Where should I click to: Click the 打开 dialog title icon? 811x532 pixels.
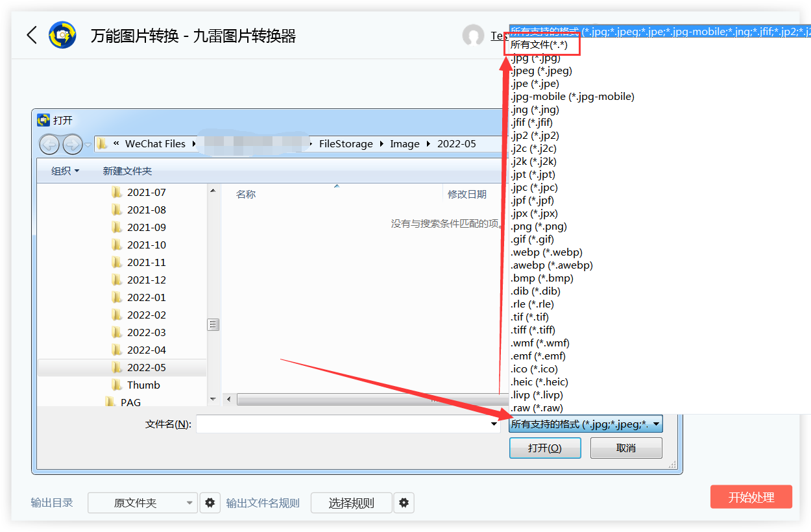[x=43, y=120]
